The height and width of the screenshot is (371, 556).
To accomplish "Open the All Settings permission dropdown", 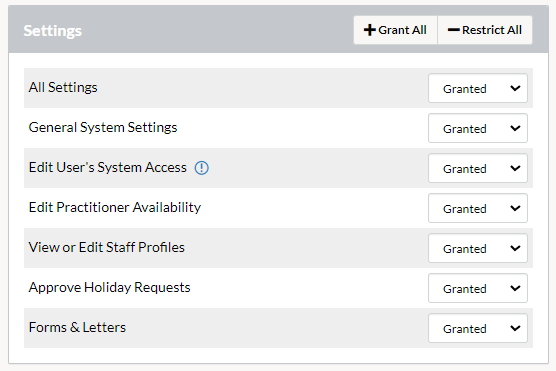I will pos(478,88).
